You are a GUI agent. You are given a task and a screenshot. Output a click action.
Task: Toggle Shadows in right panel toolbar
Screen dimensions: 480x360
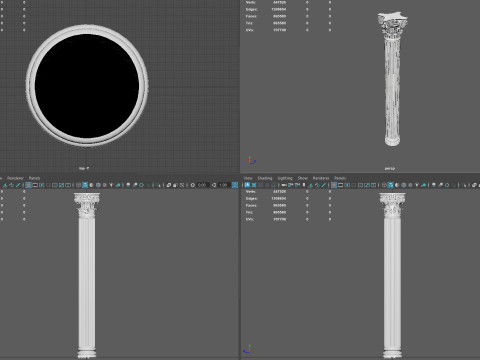(x=424, y=185)
